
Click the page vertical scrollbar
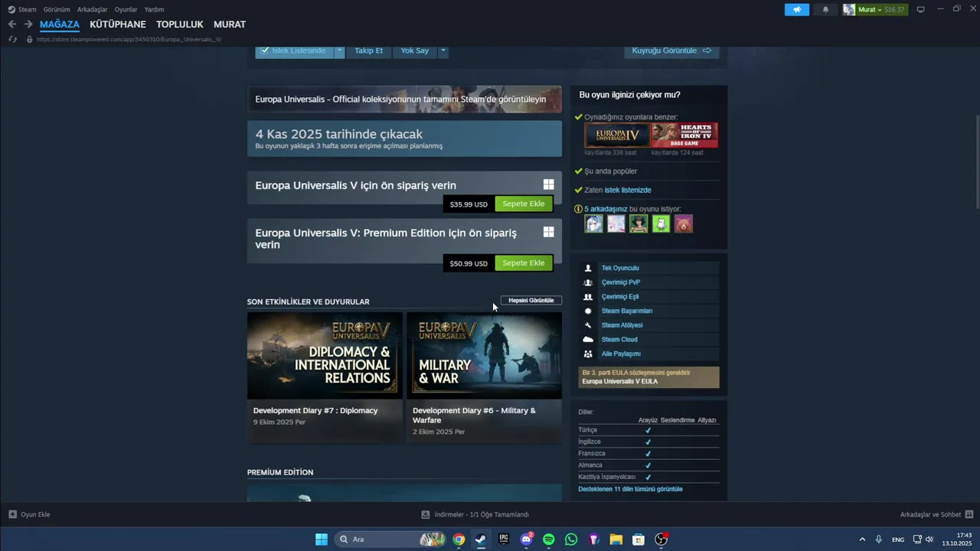976,161
